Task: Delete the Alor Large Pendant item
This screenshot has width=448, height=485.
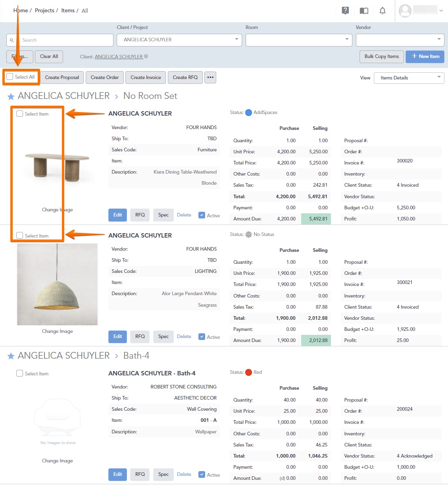Action: click(x=184, y=336)
